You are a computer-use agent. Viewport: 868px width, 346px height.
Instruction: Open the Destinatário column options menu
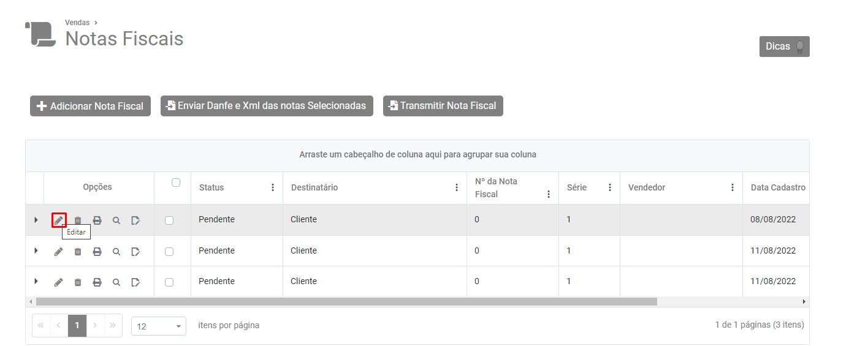coord(457,187)
